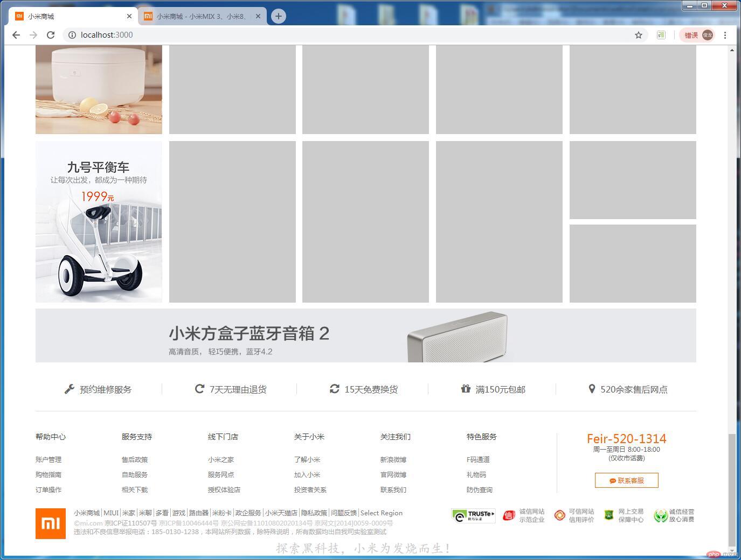The width and height of the screenshot is (741, 560).
Task: Click the 联系客服 button
Action: 627,480
